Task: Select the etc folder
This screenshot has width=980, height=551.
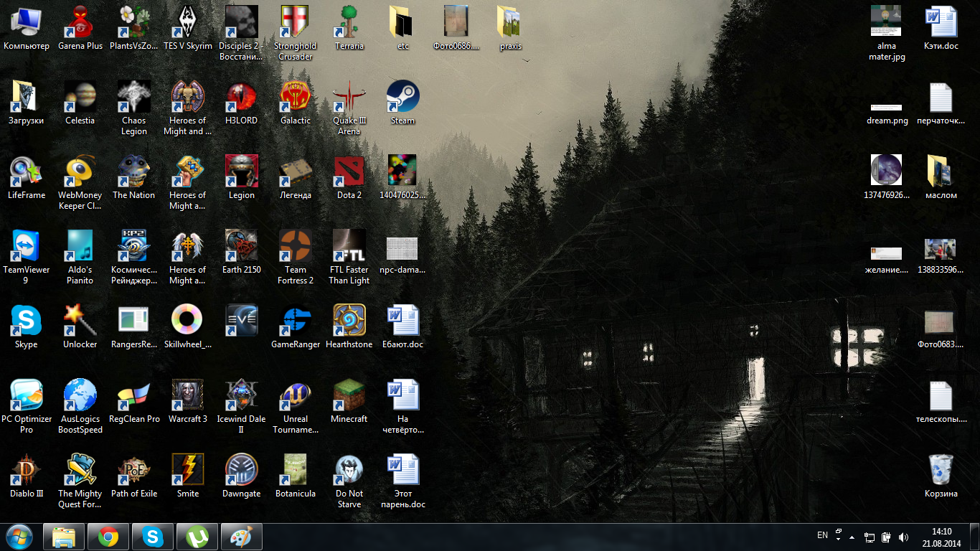Action: point(403,28)
